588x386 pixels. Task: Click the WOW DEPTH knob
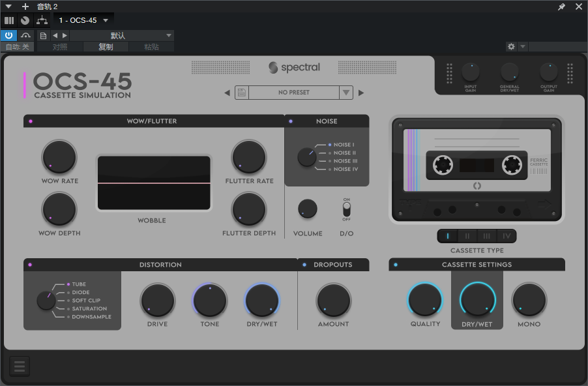59,209
